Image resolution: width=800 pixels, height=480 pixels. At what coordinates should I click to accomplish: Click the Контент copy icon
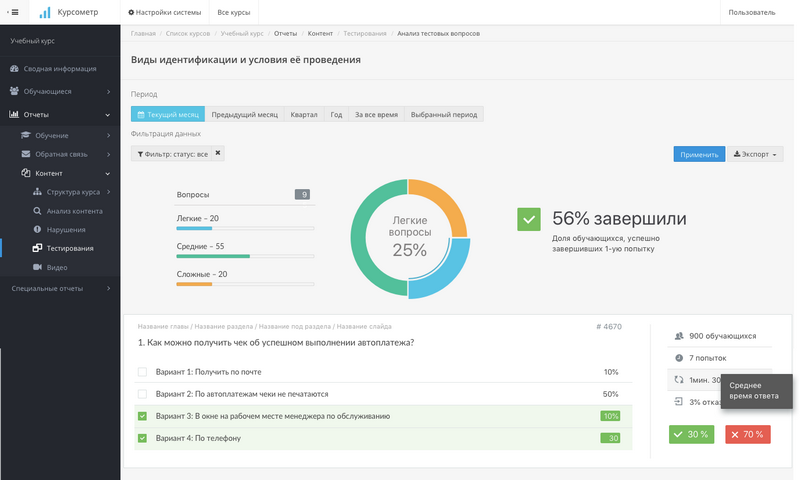26,173
